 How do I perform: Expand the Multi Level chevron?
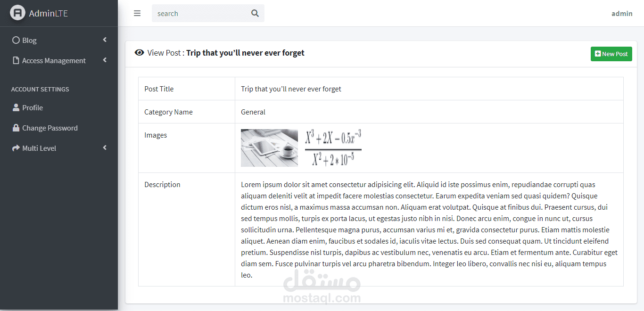[x=105, y=148]
